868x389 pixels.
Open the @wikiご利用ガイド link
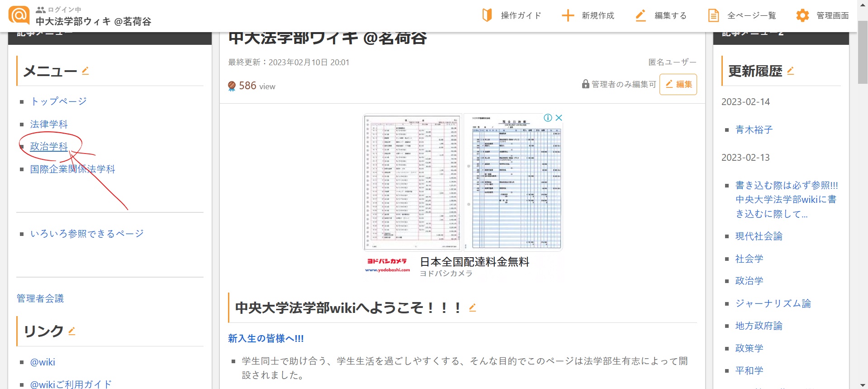pyautogui.click(x=71, y=384)
